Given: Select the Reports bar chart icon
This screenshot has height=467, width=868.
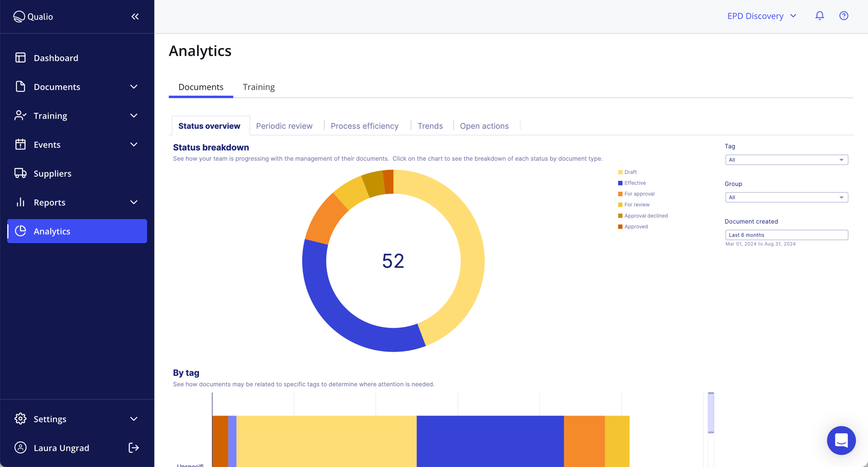Looking at the screenshot, I should click(x=20, y=202).
